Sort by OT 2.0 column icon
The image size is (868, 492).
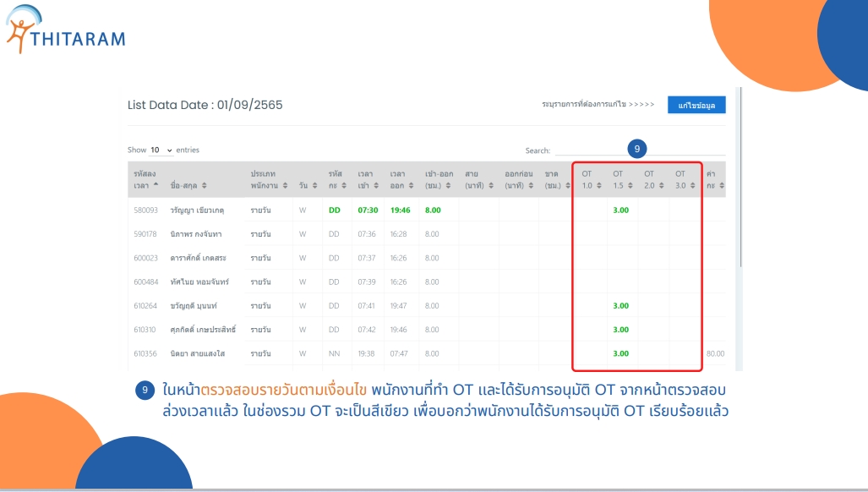662,185
